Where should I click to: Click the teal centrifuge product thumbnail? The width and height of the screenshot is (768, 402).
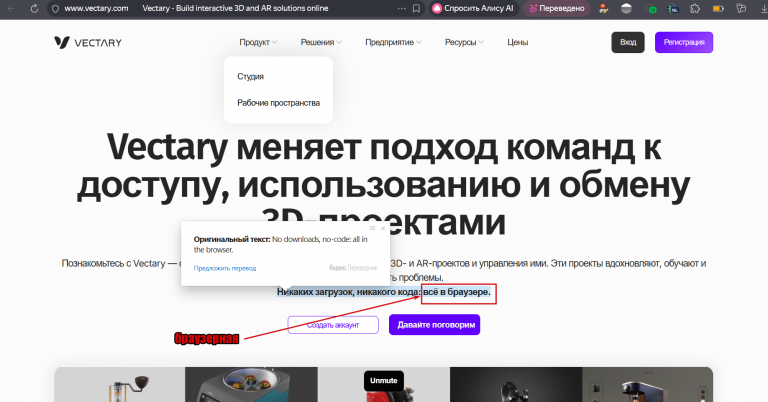[x=251, y=385]
